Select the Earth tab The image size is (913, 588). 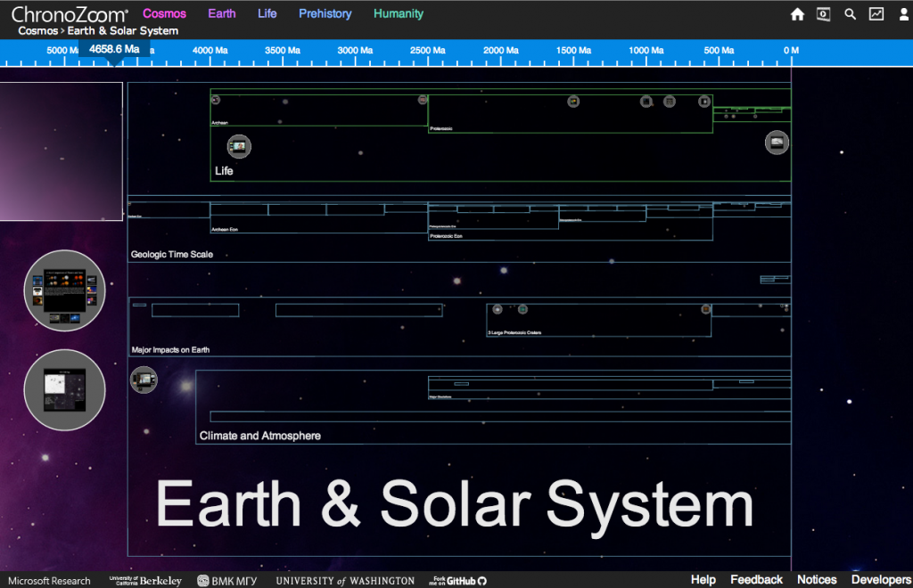click(x=222, y=13)
